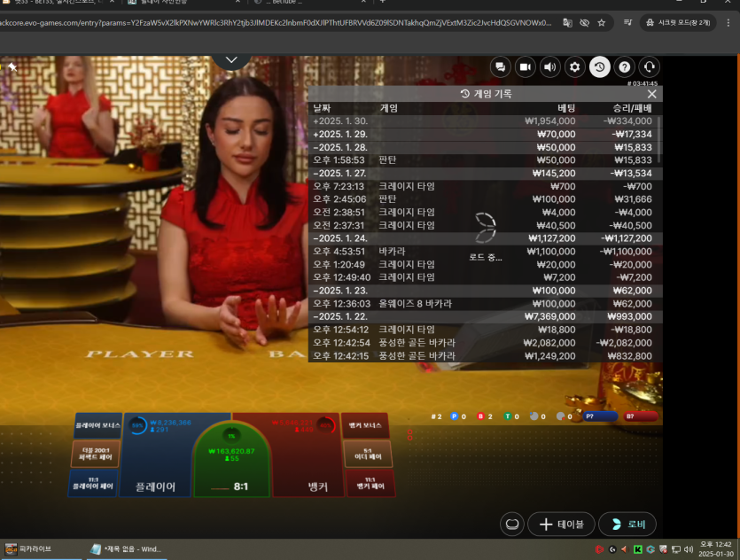Click the bookmark star in address bar
Viewport: 740px width, 560px height.
[602, 22]
